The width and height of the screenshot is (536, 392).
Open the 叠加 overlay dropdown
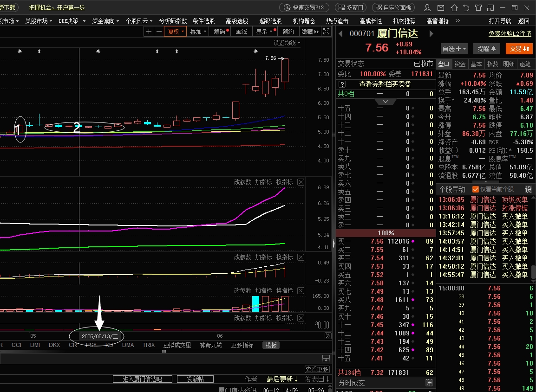click(198, 32)
